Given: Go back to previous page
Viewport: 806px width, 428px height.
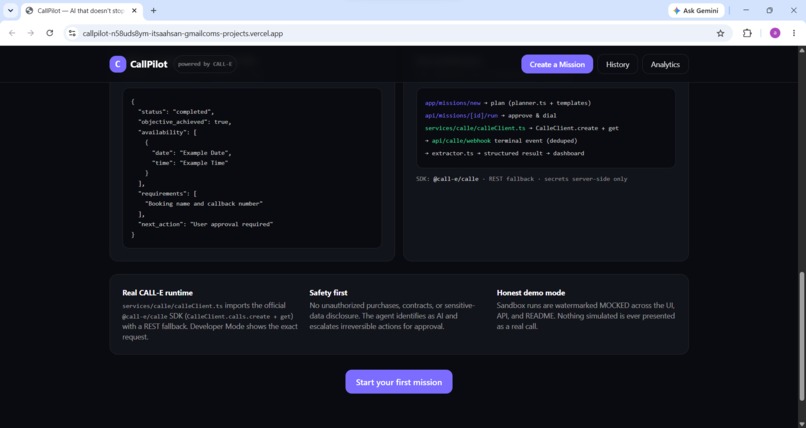Looking at the screenshot, I should [12, 33].
